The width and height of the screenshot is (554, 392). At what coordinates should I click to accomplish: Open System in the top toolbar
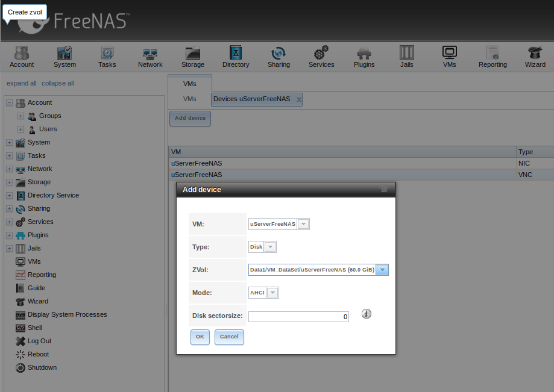point(65,57)
